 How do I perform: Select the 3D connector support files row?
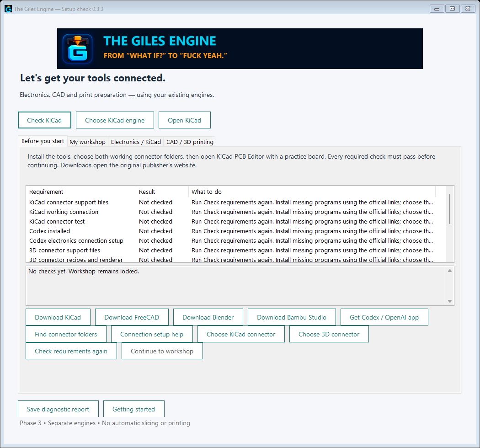[x=236, y=250]
